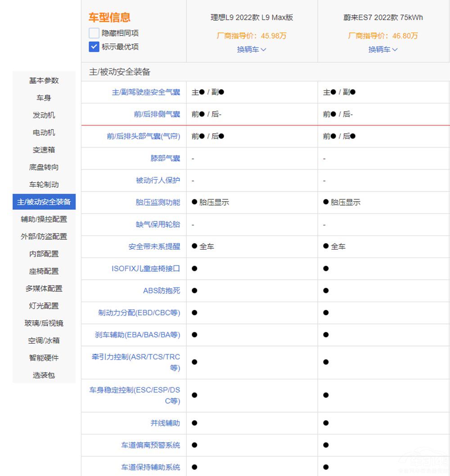This screenshot has height=476, width=450.
Task: Open 换辆车 dropdown under 蔚来ES7
Action: (x=383, y=49)
